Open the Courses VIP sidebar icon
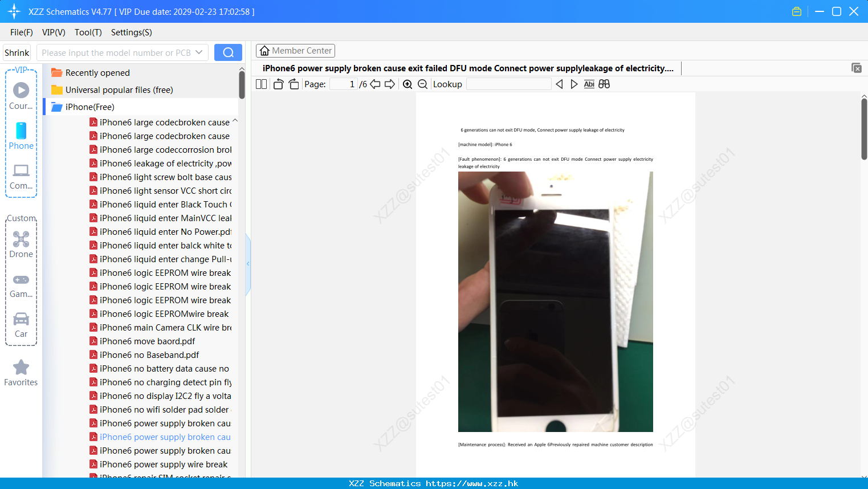Image resolution: width=868 pixels, height=489 pixels. (x=21, y=95)
